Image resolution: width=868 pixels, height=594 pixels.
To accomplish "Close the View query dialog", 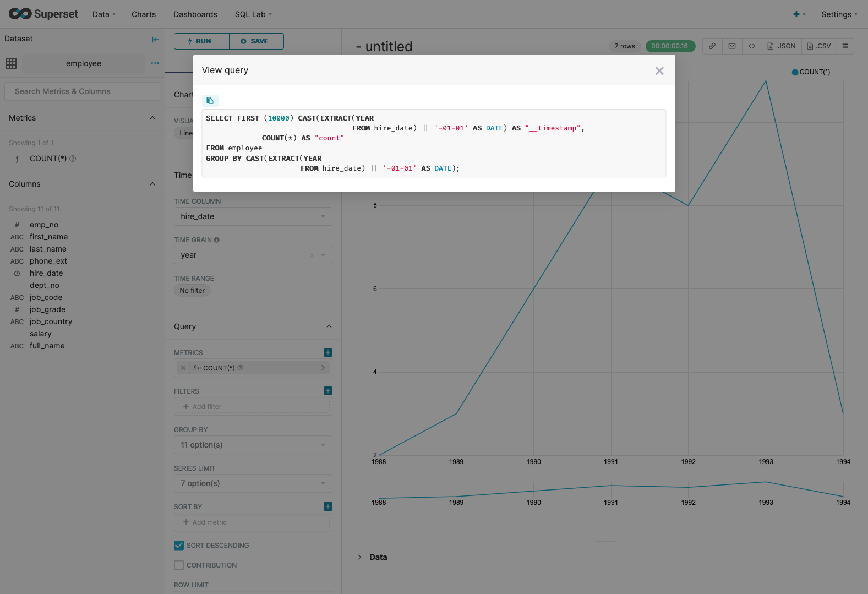I will (x=659, y=71).
